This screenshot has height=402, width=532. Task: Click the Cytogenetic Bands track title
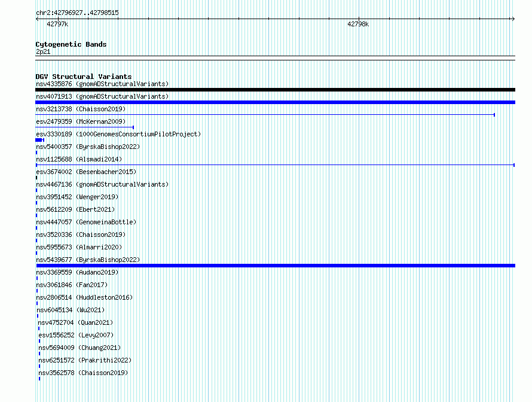pyautogui.click(x=71, y=44)
